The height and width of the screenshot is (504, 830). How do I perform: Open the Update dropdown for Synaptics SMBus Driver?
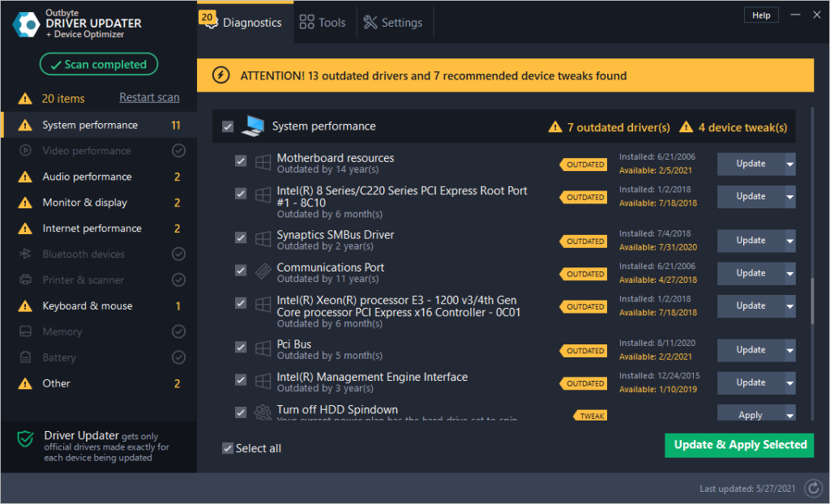(787, 241)
